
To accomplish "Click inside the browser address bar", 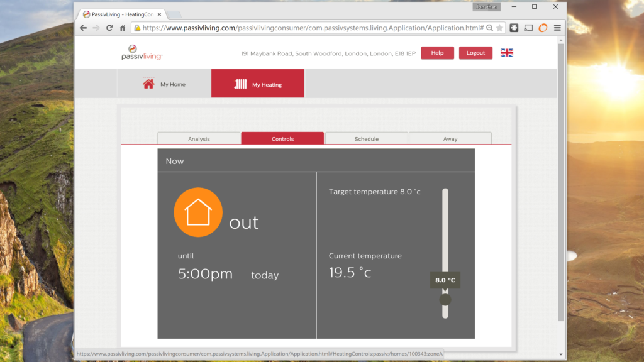I will 283,28.
